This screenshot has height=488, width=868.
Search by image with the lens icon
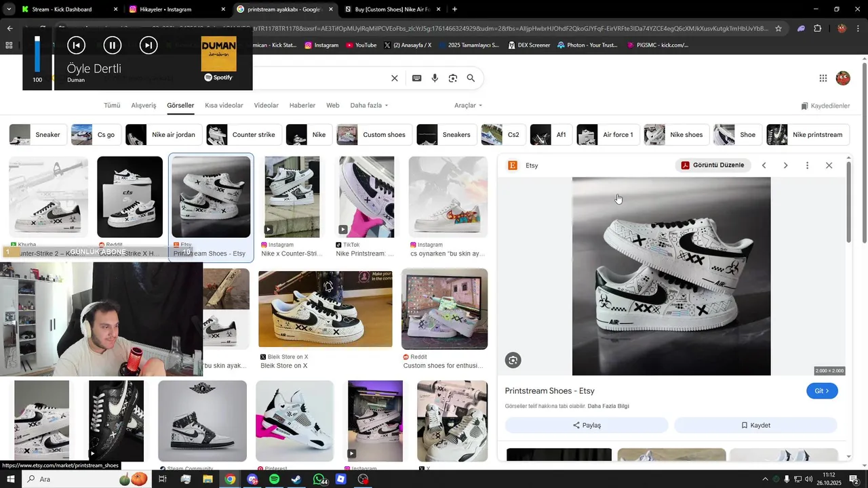pos(453,78)
